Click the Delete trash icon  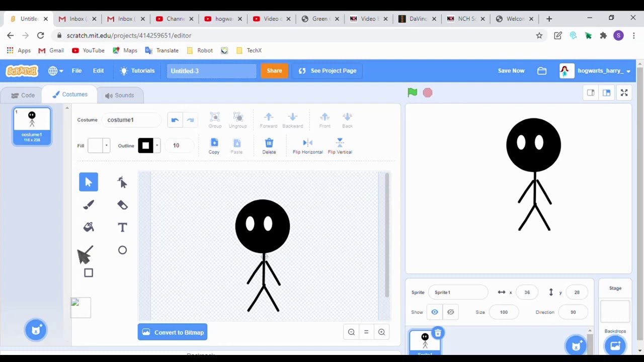pos(269,146)
